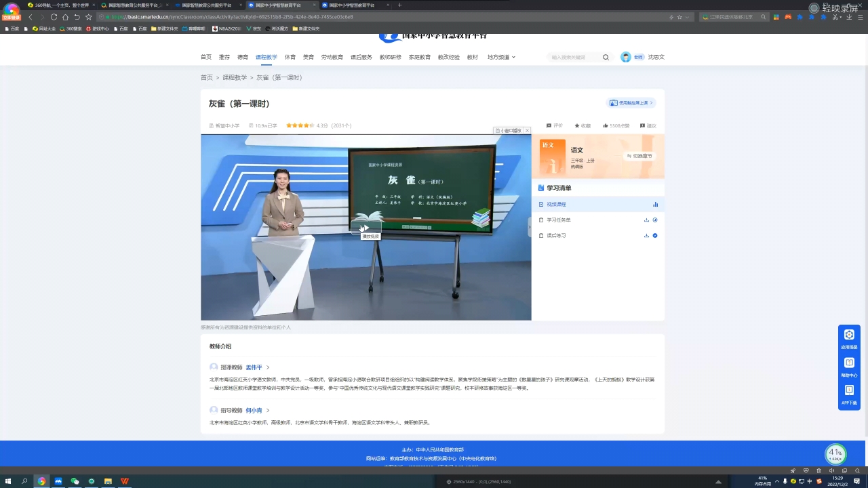Click browser home button
This screenshot has height=488, width=868.
[65, 17]
